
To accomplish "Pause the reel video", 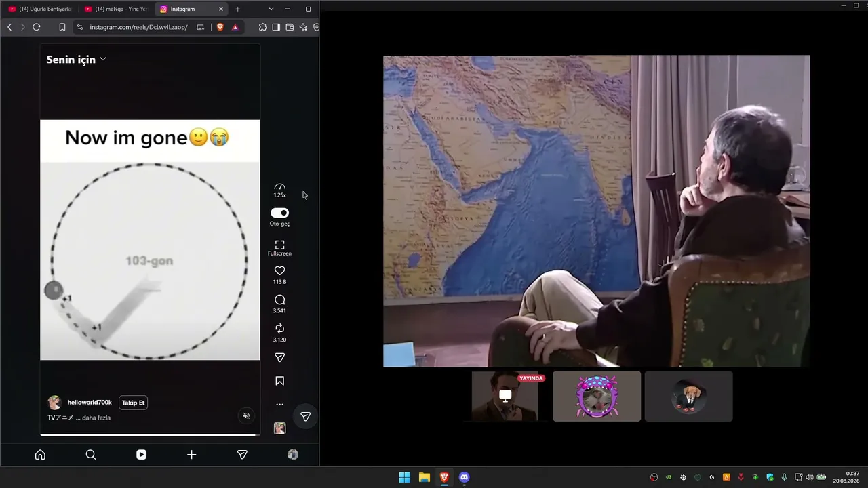I will pos(150,239).
